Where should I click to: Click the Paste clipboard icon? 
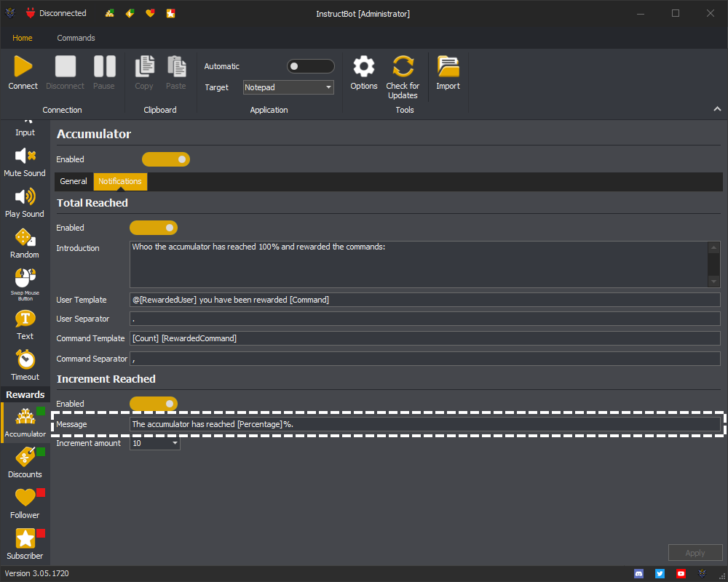(x=176, y=66)
